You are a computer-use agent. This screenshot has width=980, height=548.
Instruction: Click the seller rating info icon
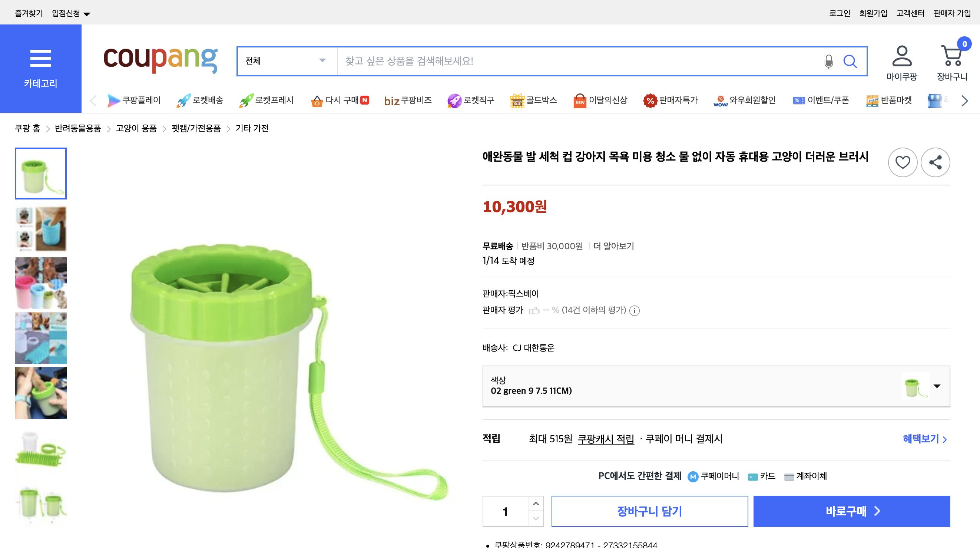(634, 311)
